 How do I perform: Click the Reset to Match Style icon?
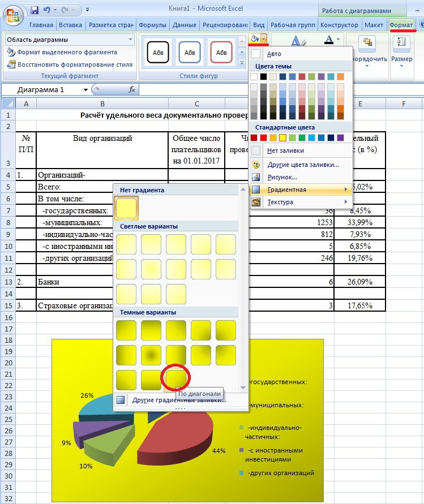(x=11, y=64)
